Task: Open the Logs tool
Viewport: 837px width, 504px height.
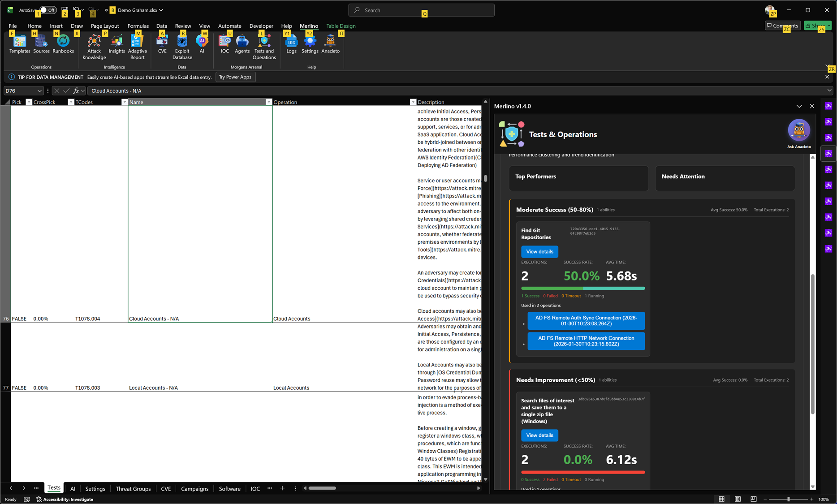Action: point(291,45)
